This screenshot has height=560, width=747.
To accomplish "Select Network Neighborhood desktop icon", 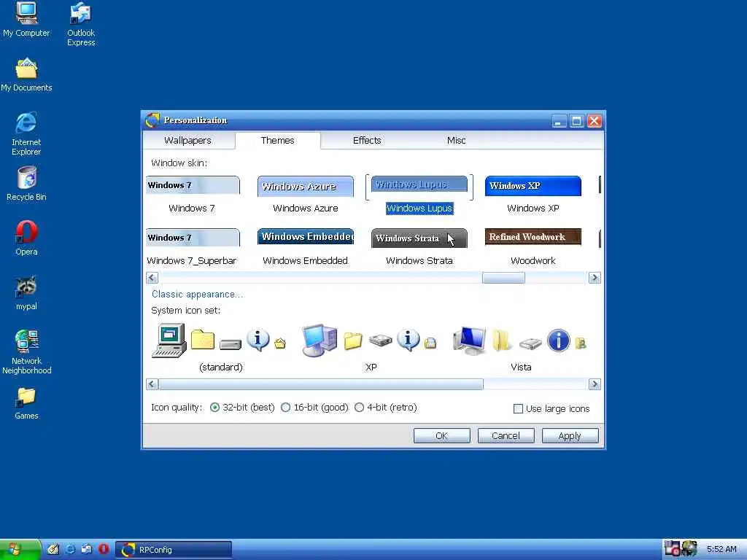I will 27,352.
